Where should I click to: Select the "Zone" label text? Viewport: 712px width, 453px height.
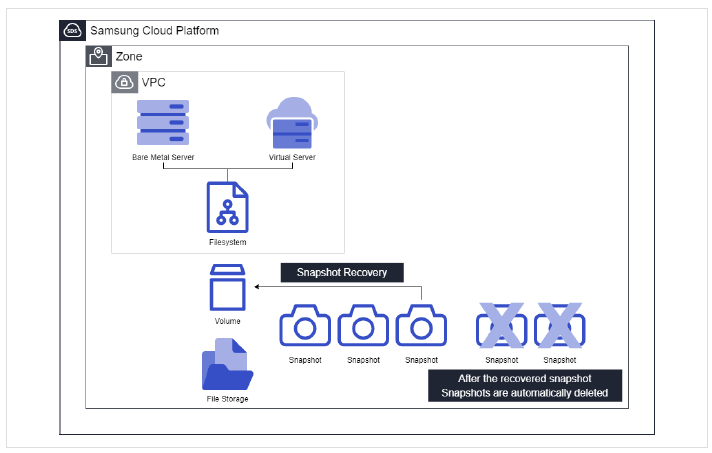[x=129, y=57]
